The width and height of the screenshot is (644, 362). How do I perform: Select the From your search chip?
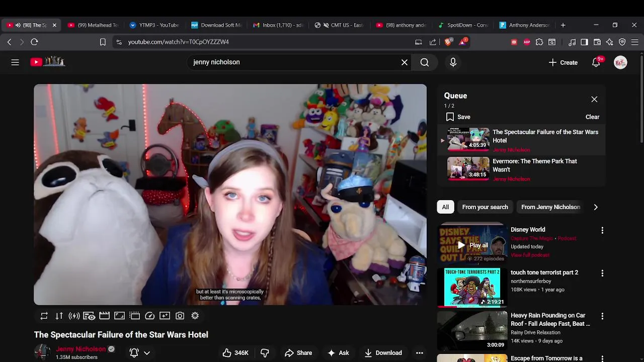coord(485,207)
